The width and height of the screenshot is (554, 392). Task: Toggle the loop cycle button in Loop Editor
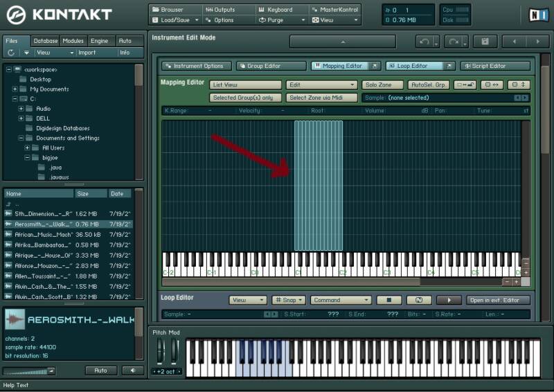coord(419,300)
